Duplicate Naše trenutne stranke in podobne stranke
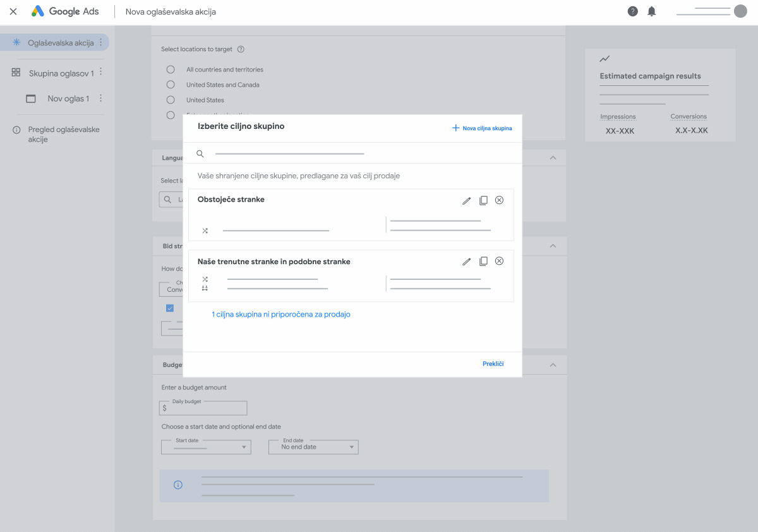 (x=483, y=262)
